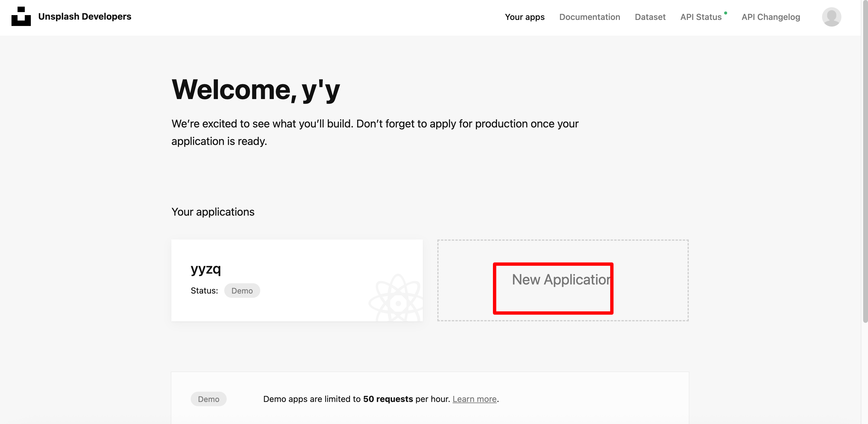Click the Welcome heading text
This screenshot has width=868, height=424.
click(x=255, y=90)
